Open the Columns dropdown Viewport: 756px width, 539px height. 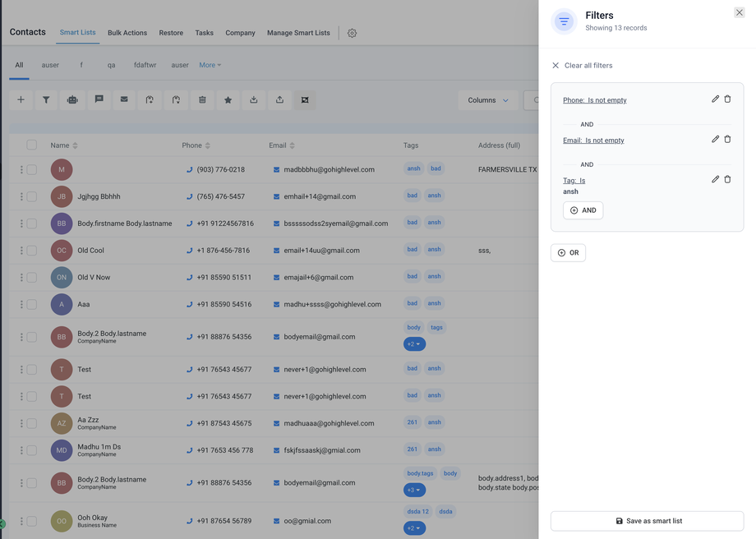(x=487, y=100)
